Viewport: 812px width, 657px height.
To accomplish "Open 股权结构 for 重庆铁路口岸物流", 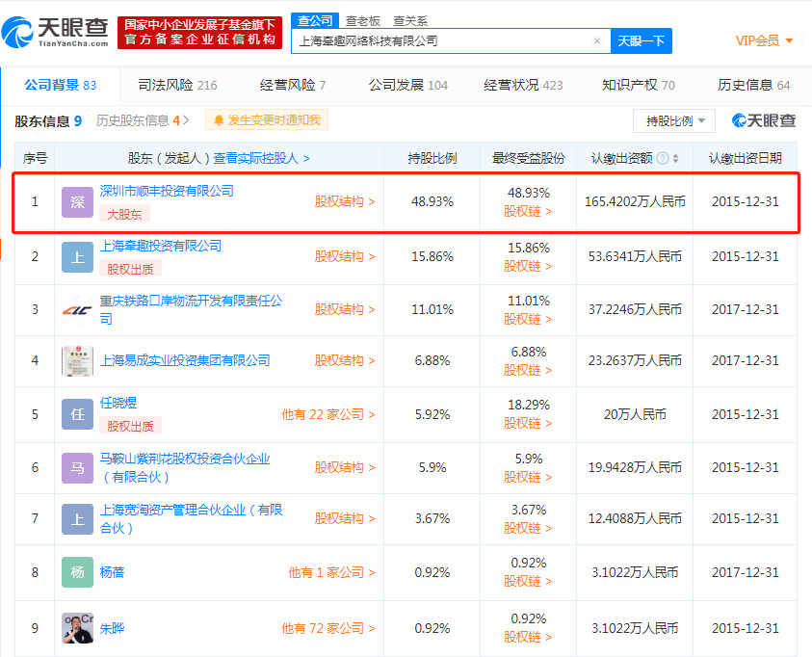I will tap(345, 309).
